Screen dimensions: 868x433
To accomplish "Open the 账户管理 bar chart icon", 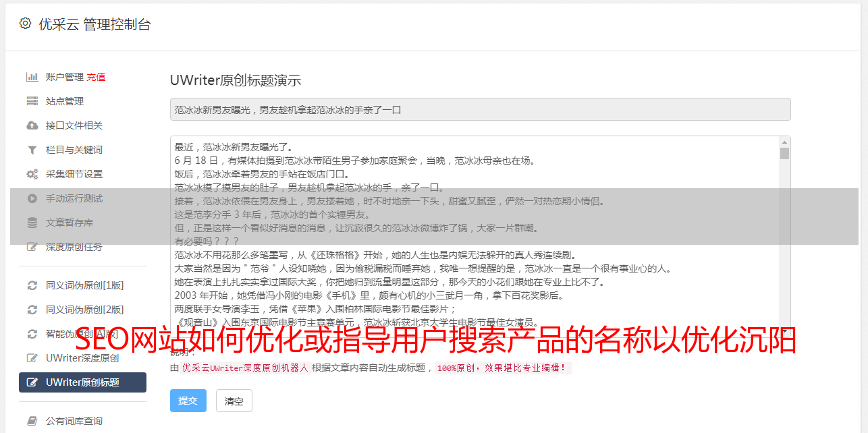I will coord(32,77).
